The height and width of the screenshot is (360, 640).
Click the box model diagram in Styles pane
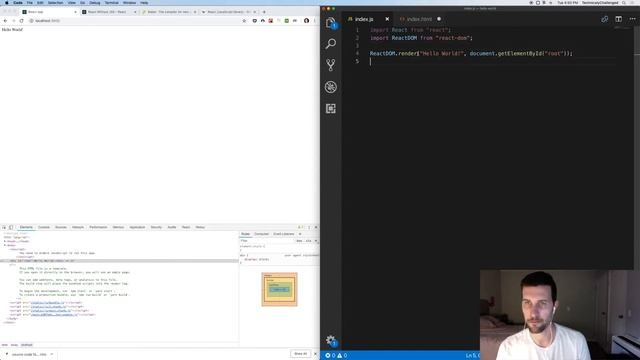280,289
